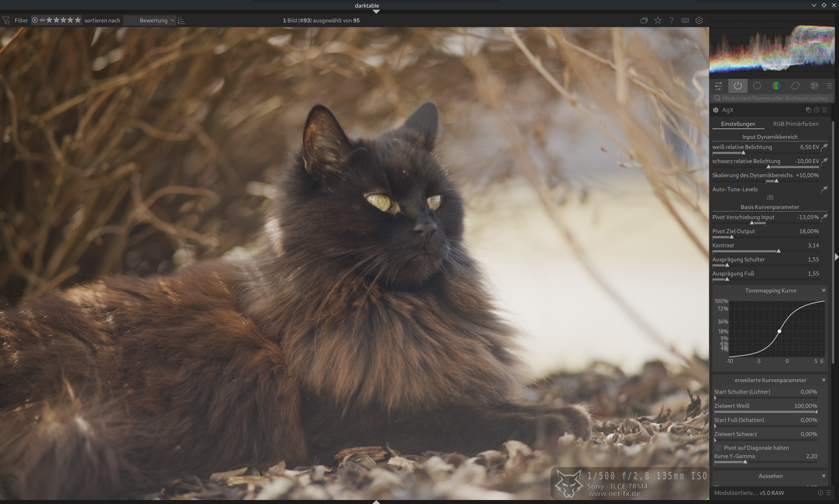This screenshot has height=504, width=839.
Task: Click the AgX multiple instances icon
Action: (808, 110)
